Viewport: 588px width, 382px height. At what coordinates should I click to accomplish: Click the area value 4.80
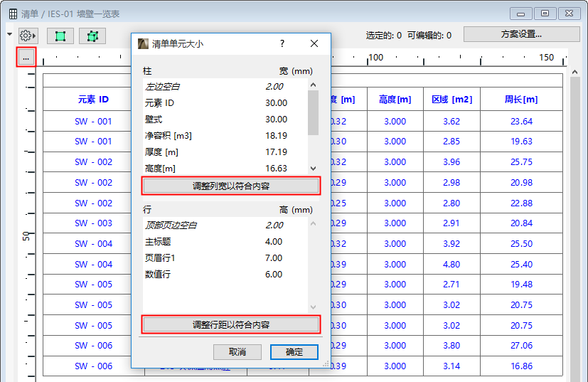coord(451,264)
